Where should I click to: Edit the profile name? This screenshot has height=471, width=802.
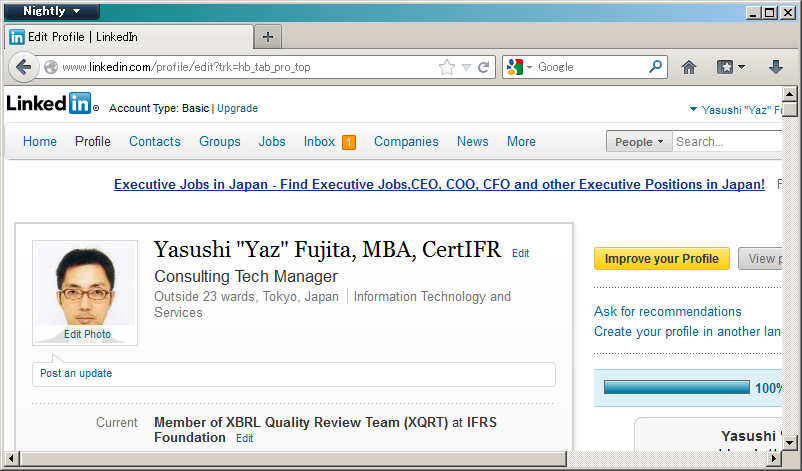tap(521, 253)
